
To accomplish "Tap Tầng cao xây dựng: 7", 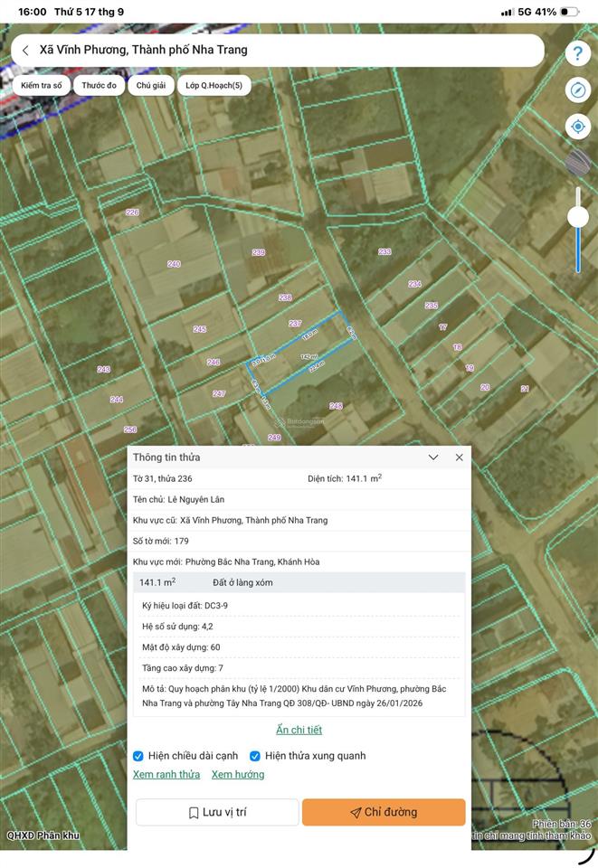I will (183, 668).
